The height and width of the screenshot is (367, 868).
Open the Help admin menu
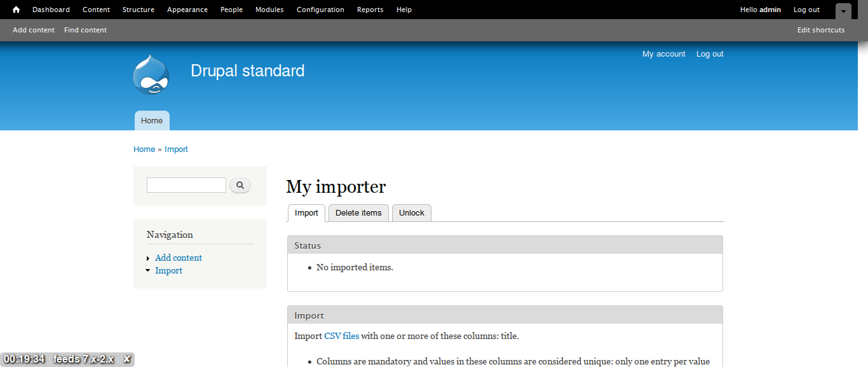403,10
